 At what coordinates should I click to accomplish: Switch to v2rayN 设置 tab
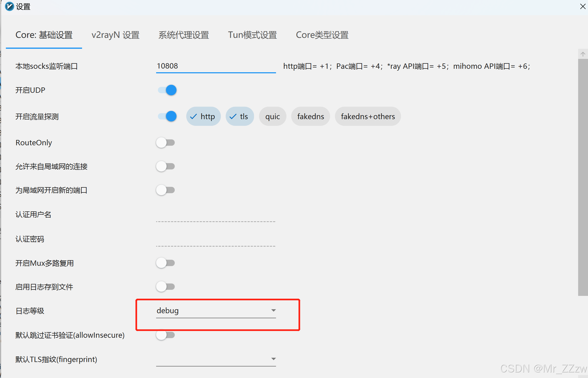click(x=115, y=35)
